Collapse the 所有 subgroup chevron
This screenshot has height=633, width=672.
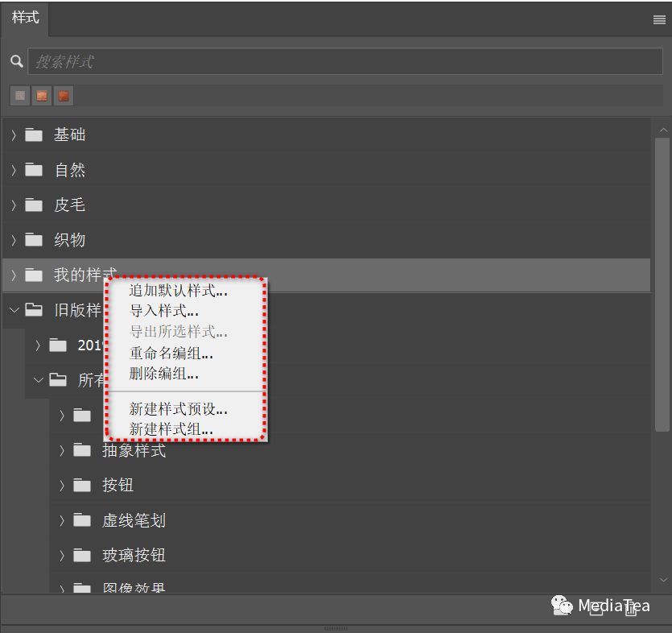click(38, 380)
